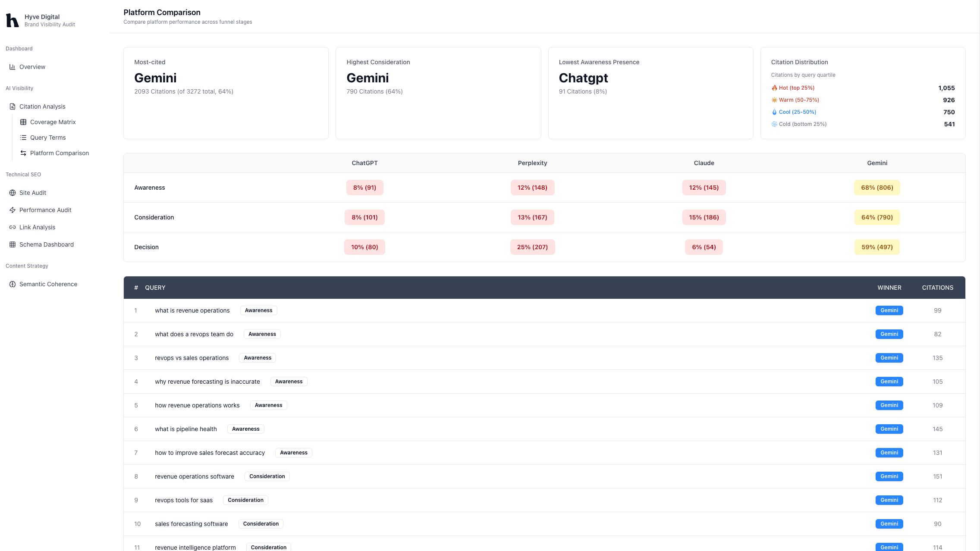Screen dimensions: 980x551
Task: Click the Overview bar chart icon
Action: pos(13,67)
